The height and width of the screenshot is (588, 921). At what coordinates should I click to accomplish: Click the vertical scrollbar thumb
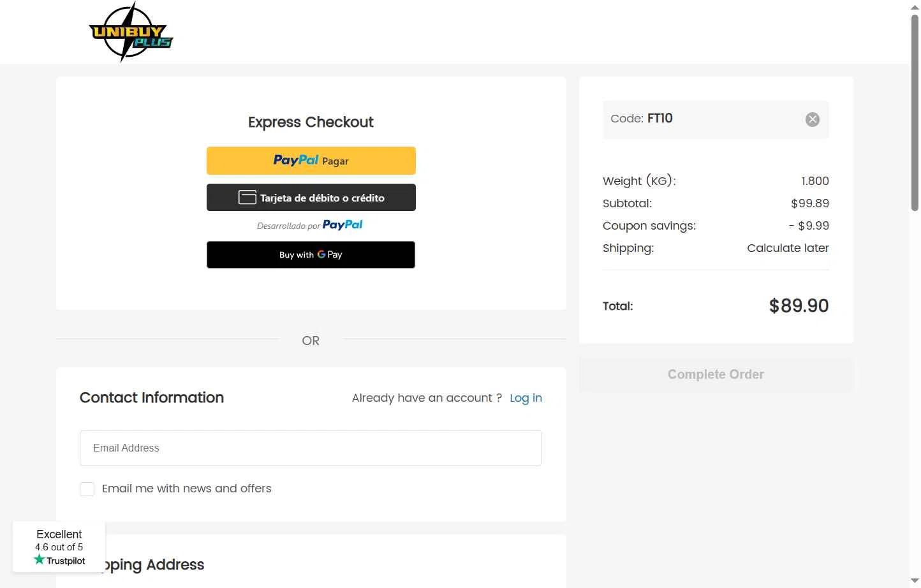pyautogui.click(x=915, y=113)
